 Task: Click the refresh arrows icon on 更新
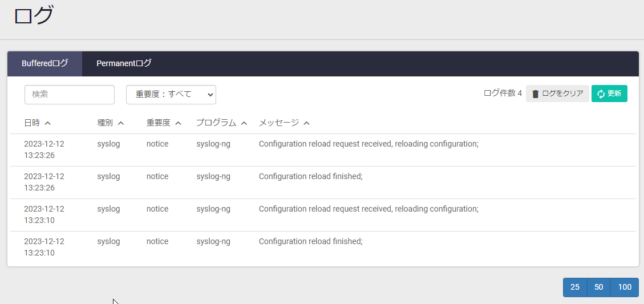[601, 94]
